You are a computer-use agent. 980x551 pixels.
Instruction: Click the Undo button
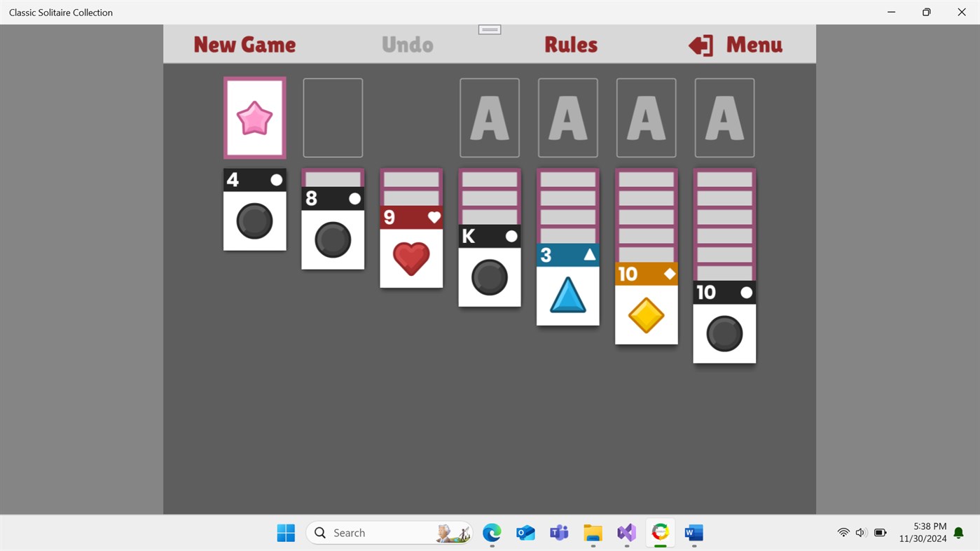[407, 44]
